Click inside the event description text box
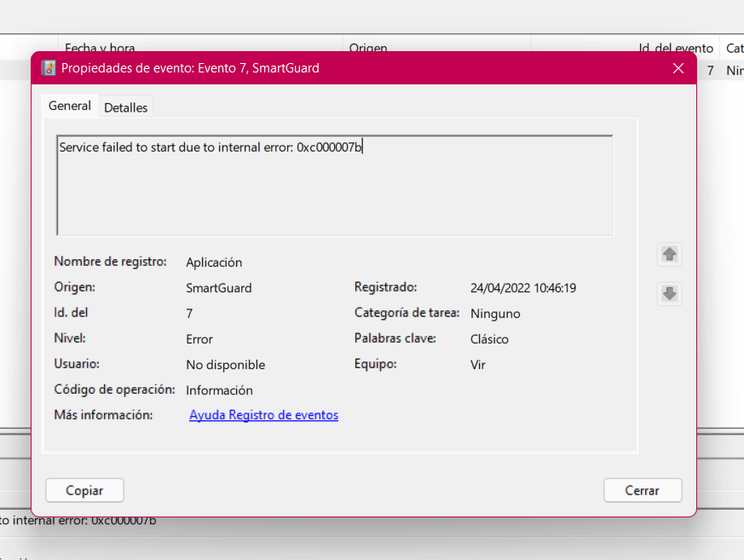This screenshot has height=560, width=744. (x=335, y=186)
